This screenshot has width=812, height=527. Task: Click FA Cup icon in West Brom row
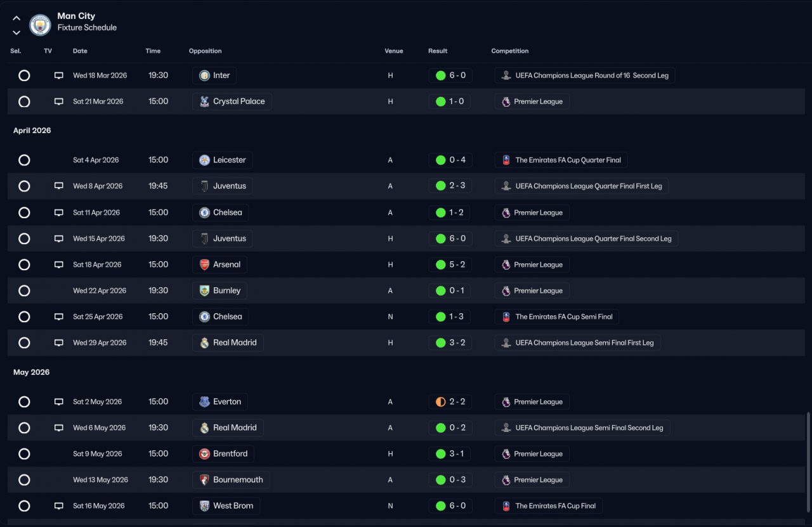[x=506, y=505]
